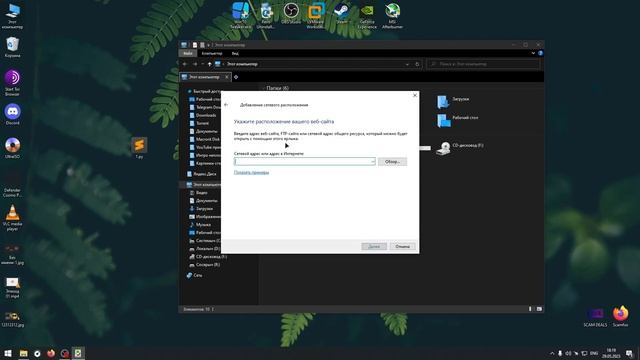
Task: Open the VMware Workstation desktop shortcut
Action: [x=316, y=16]
